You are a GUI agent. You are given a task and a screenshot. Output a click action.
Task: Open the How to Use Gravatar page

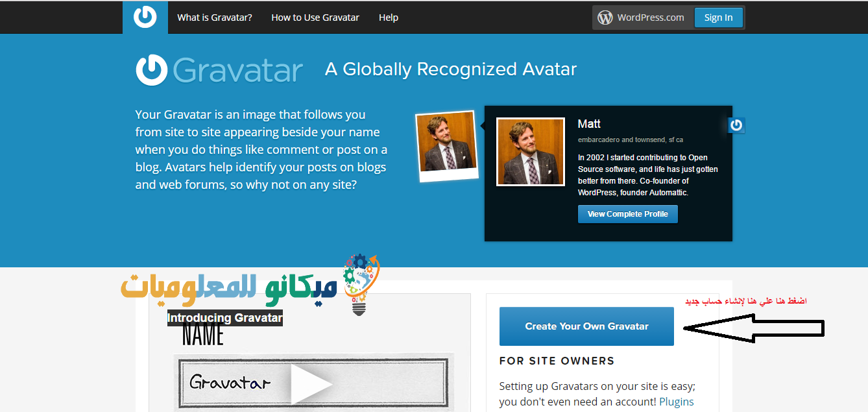[315, 18]
